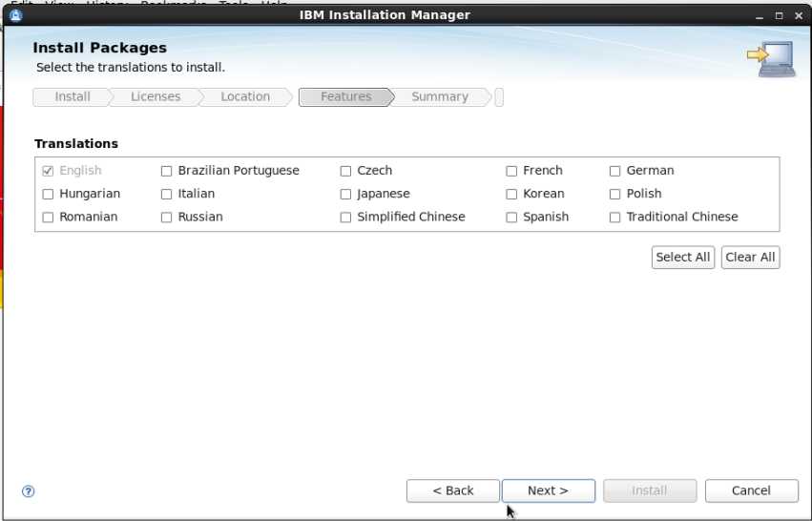Maximize the Installation Manager window

[x=779, y=16]
